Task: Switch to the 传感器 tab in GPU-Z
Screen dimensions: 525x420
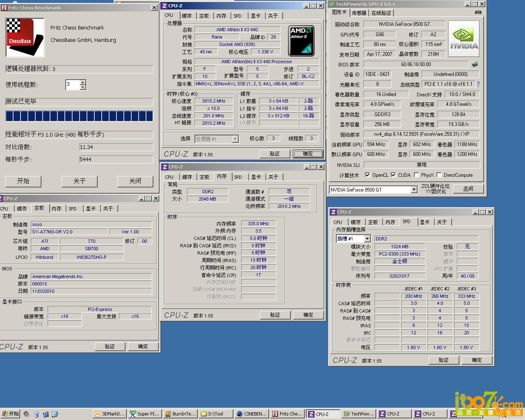Action: click(x=359, y=13)
